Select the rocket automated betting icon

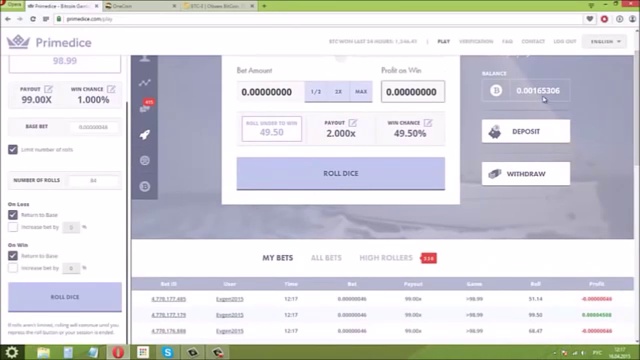click(x=144, y=134)
